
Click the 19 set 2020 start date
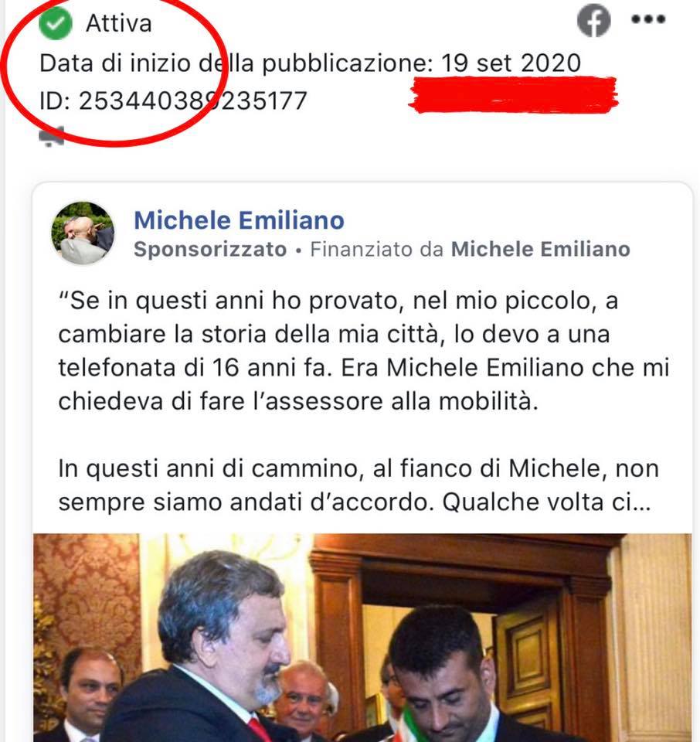511,63
